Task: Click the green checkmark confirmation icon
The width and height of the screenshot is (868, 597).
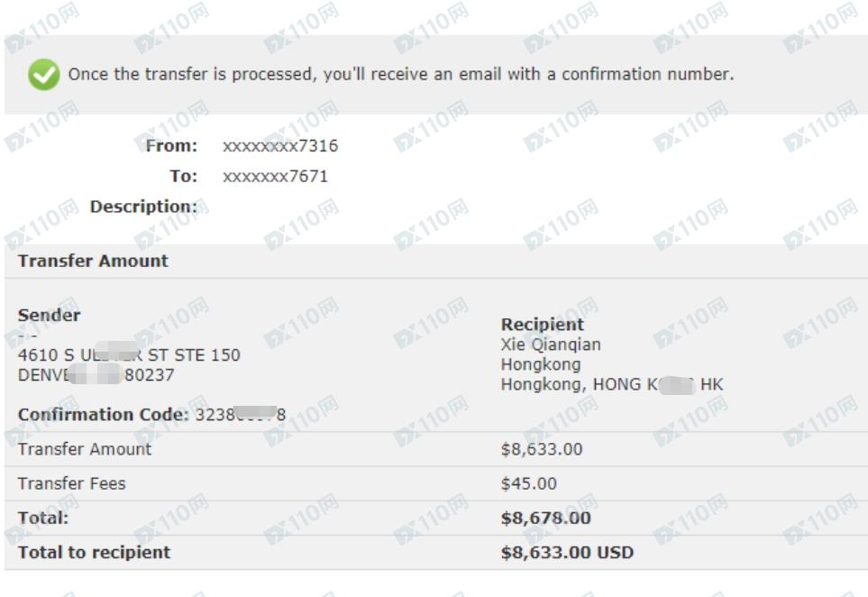Action: [44, 74]
